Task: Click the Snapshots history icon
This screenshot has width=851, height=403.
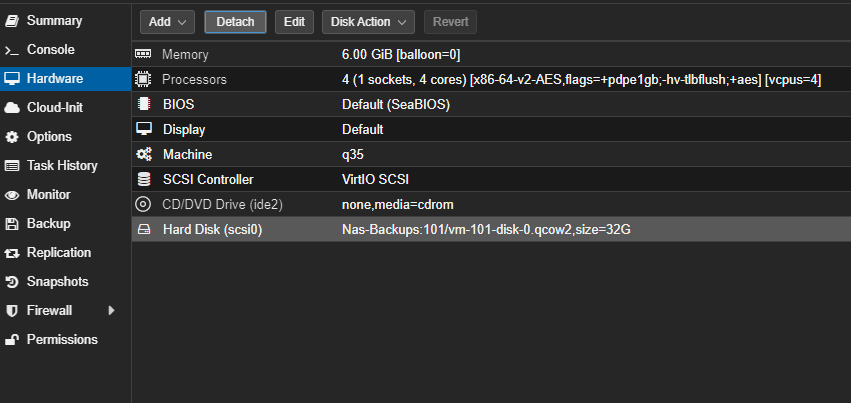Action: pos(12,282)
